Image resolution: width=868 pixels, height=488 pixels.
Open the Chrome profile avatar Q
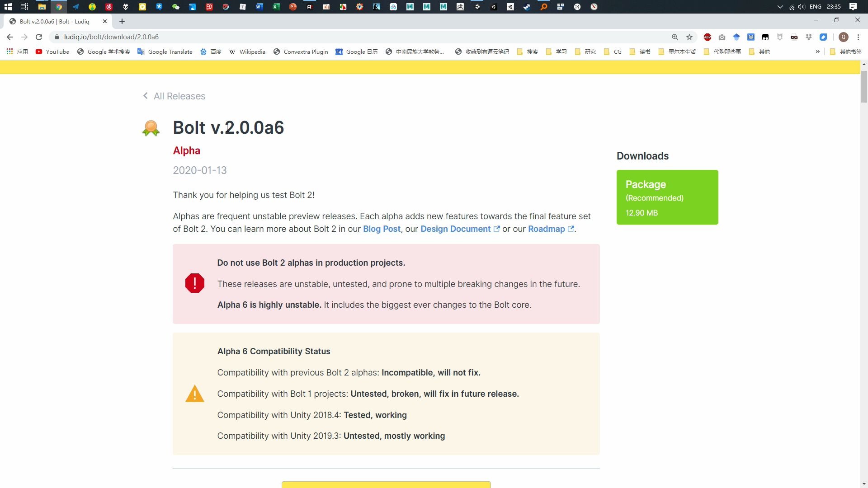coord(844,37)
